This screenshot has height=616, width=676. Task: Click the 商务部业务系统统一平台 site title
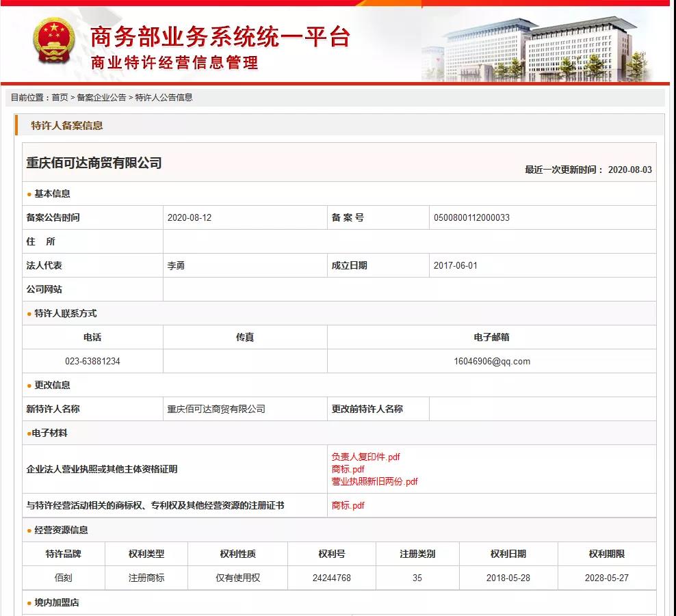(x=220, y=37)
